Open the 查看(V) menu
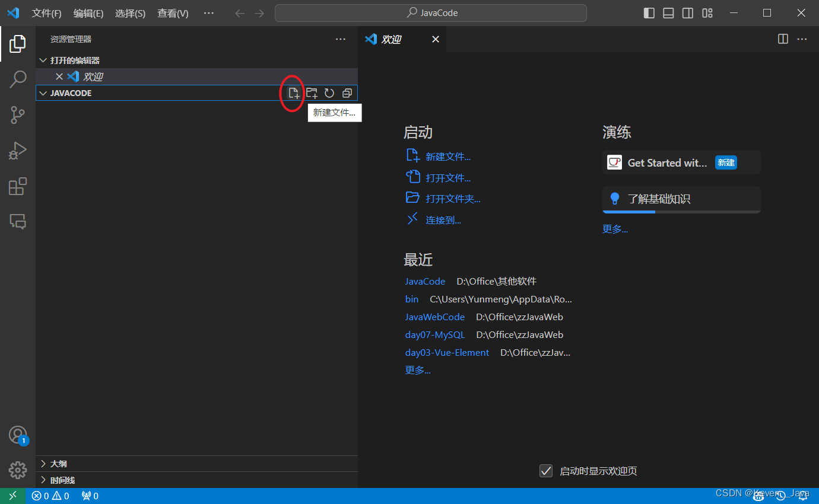Viewport: 819px width, 504px height. pos(173,13)
